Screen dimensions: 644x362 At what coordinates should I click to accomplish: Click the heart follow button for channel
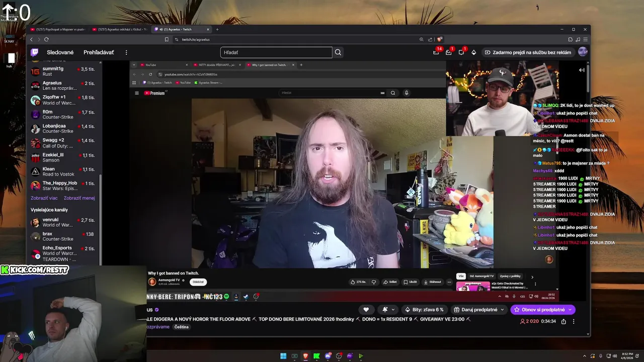pos(366,310)
